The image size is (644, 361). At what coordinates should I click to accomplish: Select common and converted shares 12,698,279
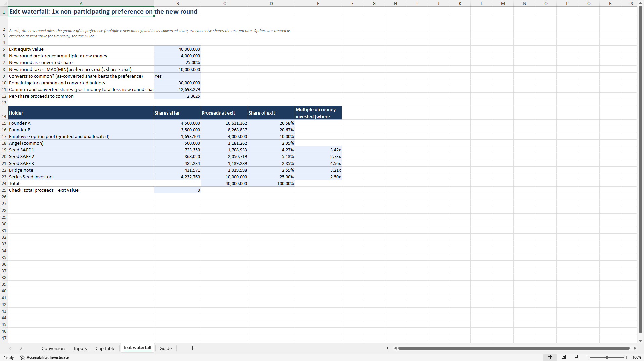click(x=178, y=89)
